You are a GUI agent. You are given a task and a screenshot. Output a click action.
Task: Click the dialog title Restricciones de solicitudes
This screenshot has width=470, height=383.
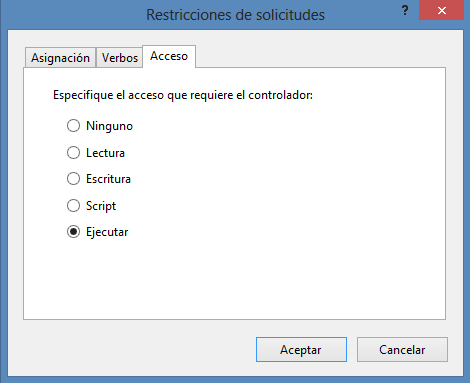click(235, 15)
